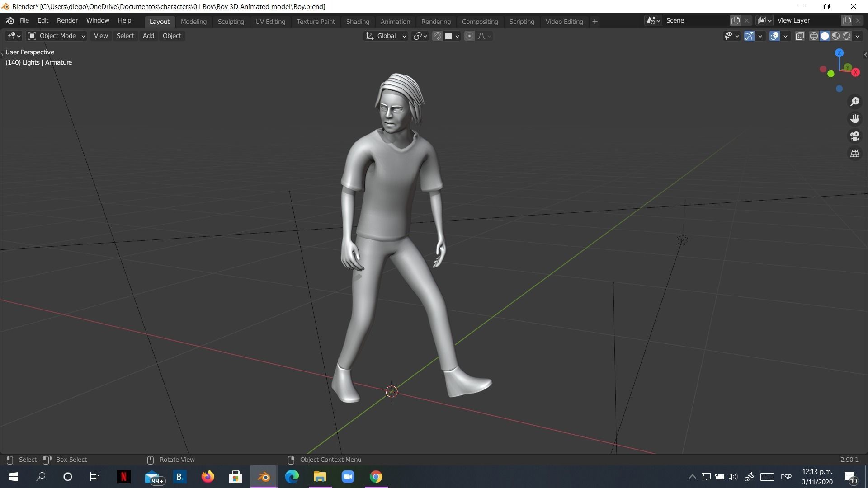The width and height of the screenshot is (868, 488).
Task: Click the Blender logo menu icon
Action: (10, 21)
